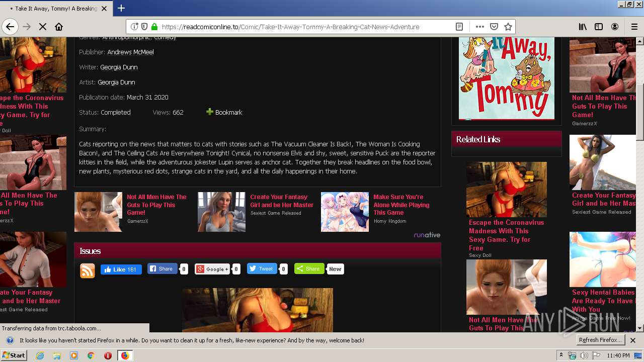Viewport: 644px width, 362px height.
Task: Toggle Reader View icon in address bar
Action: coord(459,27)
